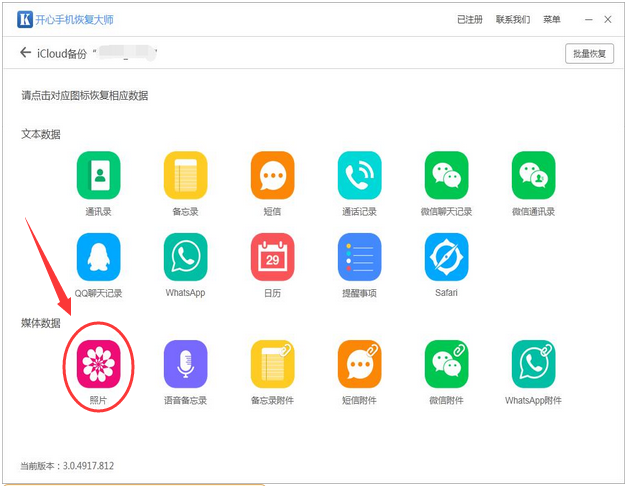Open the QQ聊天记录 icon
This screenshot has height=486, width=629.
[98, 256]
